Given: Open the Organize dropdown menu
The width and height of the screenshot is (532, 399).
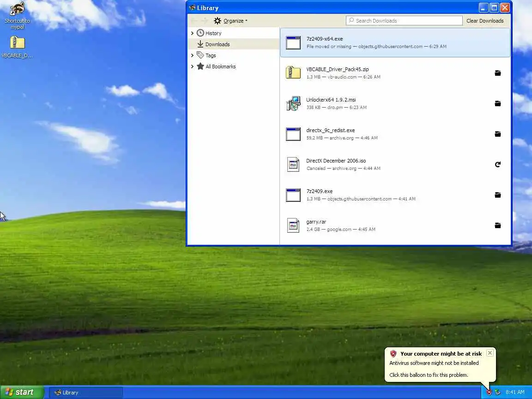Looking at the screenshot, I should 231,21.
